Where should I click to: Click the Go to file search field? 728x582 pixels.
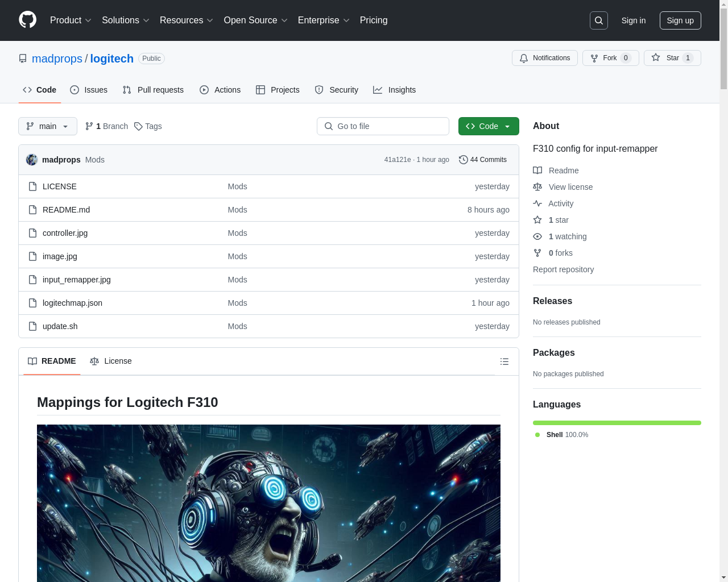pyautogui.click(x=383, y=126)
